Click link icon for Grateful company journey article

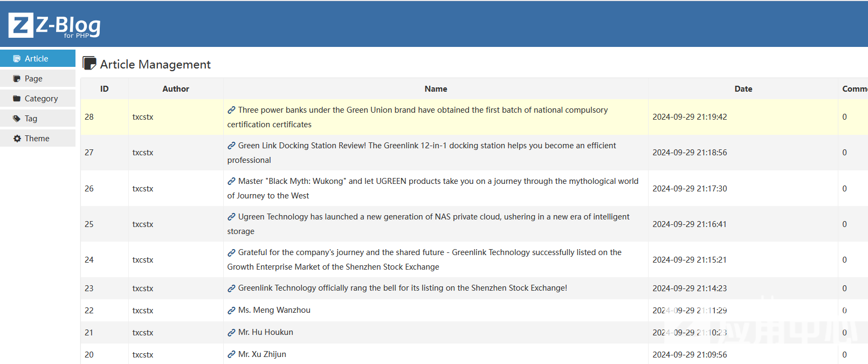click(231, 252)
